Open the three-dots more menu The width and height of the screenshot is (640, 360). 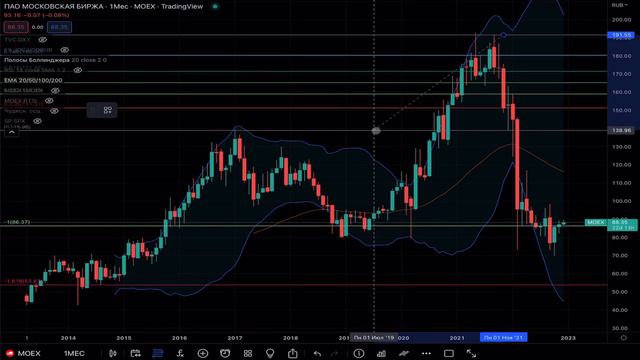pos(426,353)
